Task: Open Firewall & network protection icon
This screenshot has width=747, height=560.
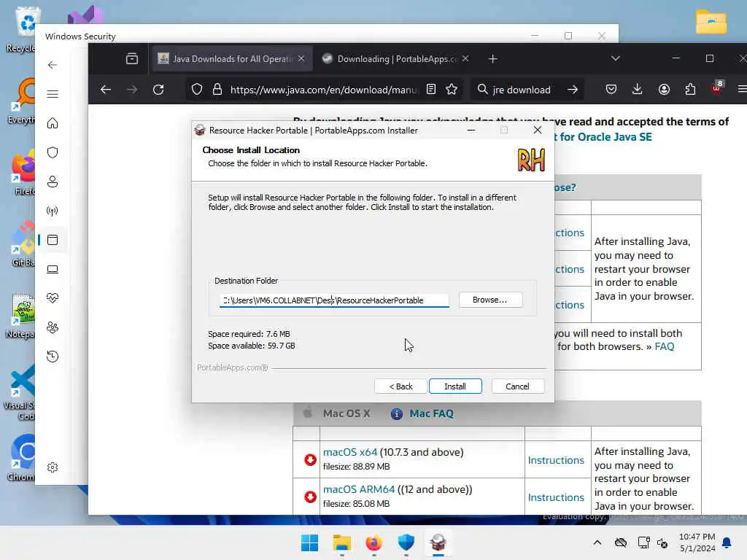Action: coord(53,211)
